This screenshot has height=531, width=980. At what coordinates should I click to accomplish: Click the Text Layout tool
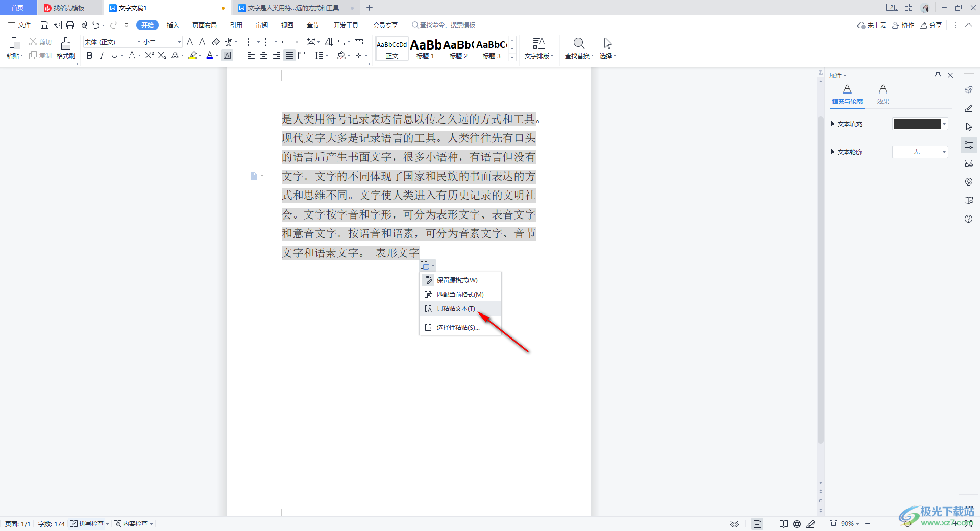tap(539, 48)
